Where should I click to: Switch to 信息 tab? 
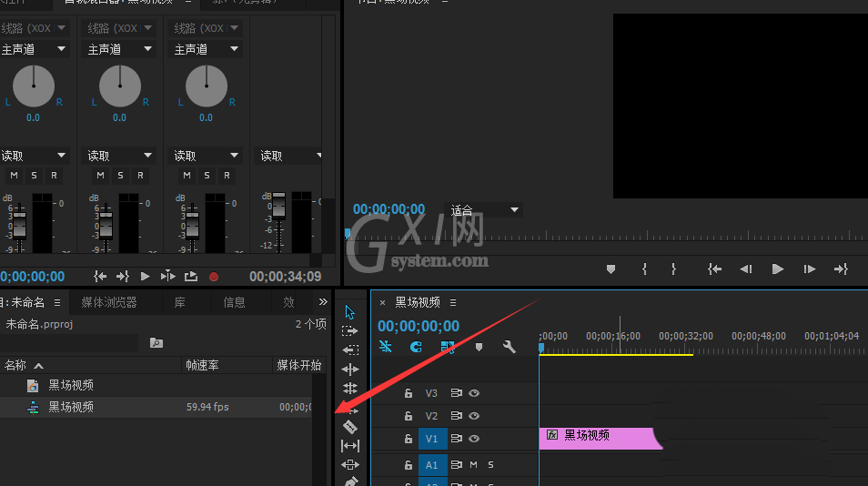point(234,302)
